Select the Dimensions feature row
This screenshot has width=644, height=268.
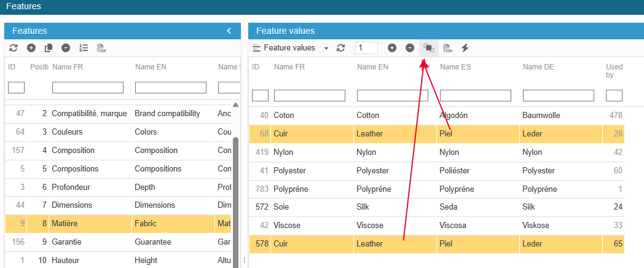118,205
